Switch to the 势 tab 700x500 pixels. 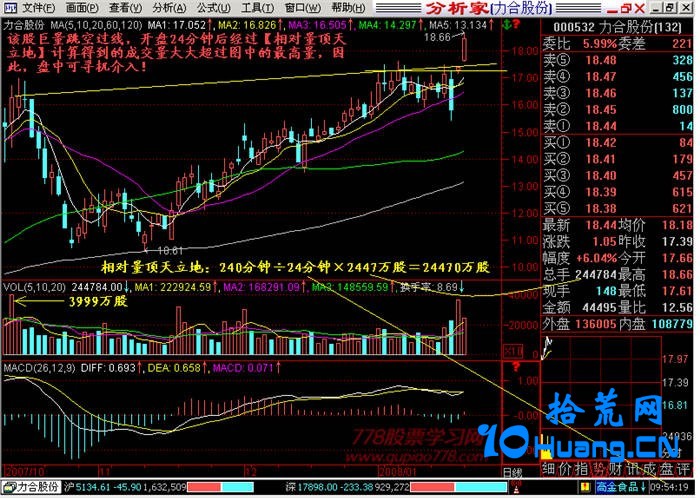(x=598, y=469)
